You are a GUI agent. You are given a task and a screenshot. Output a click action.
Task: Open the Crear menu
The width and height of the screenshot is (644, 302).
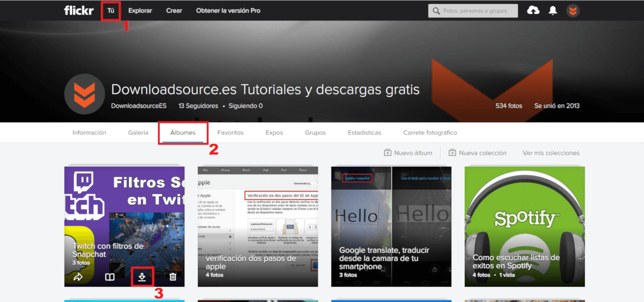point(174,11)
